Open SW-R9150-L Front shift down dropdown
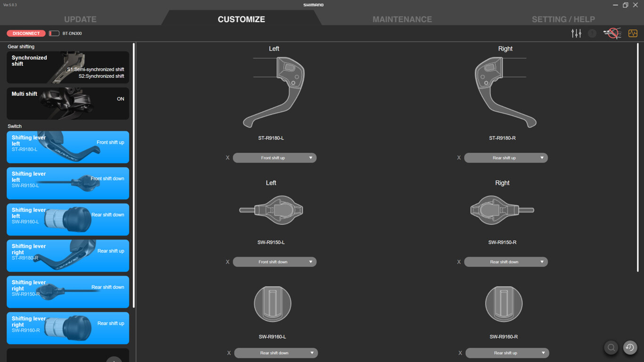 tap(274, 262)
